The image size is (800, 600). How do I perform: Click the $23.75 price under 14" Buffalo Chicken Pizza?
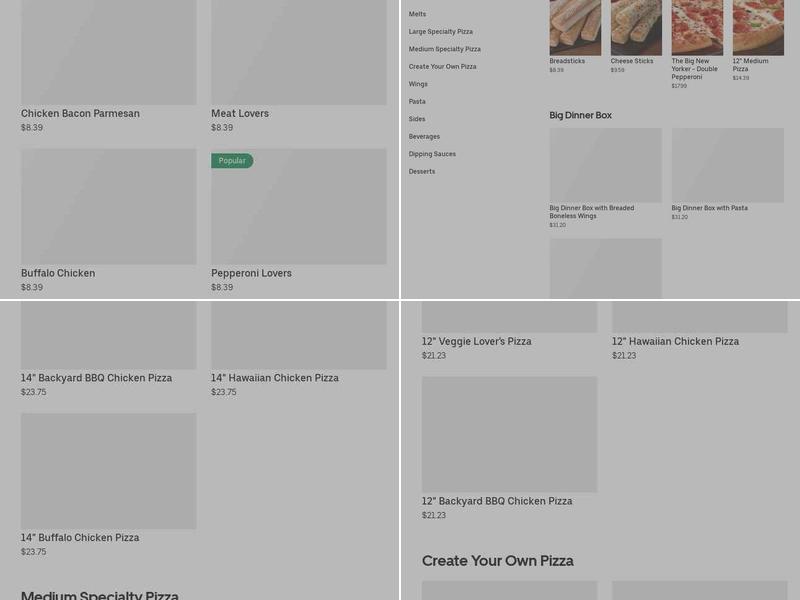pyautogui.click(x=33, y=552)
